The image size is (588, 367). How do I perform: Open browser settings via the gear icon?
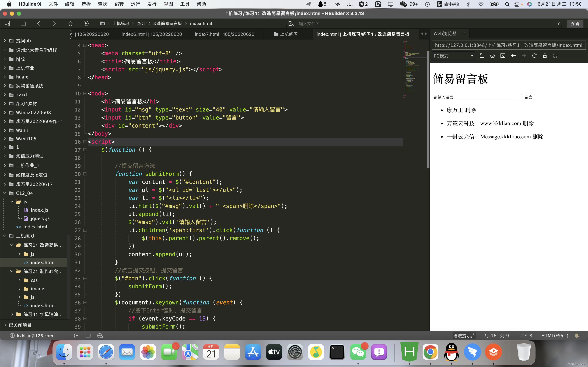pyautogui.click(x=492, y=56)
